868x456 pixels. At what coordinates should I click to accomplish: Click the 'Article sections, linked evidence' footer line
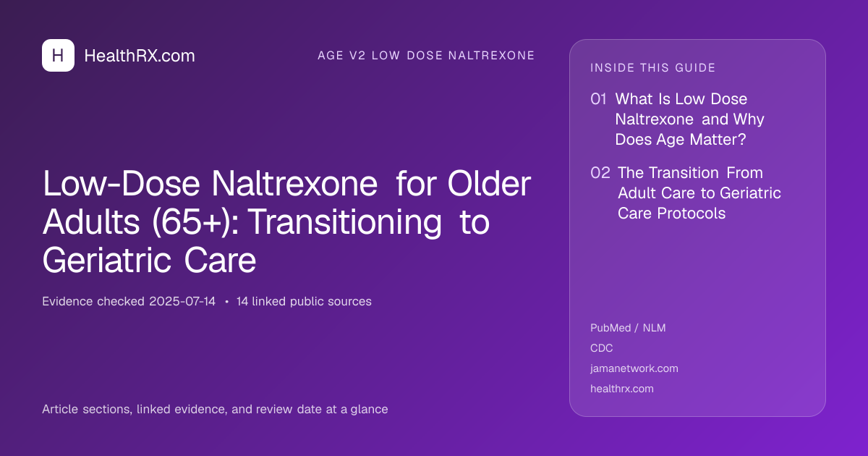pyautogui.click(x=215, y=409)
